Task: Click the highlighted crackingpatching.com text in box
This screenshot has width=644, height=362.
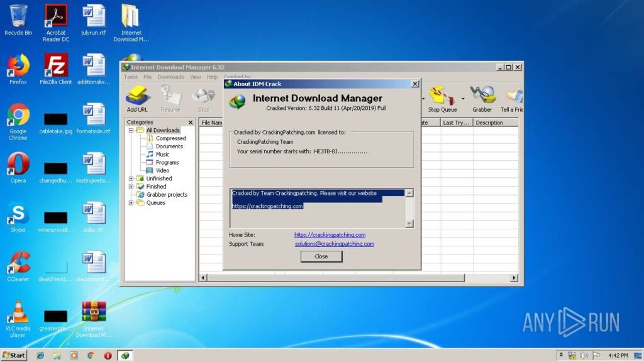Action: pyautogui.click(x=267, y=206)
